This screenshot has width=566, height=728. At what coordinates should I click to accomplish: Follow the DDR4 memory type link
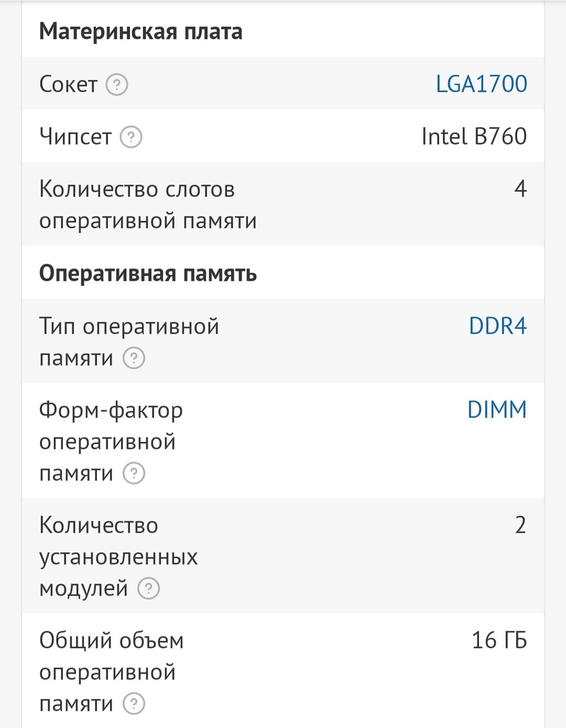(497, 326)
